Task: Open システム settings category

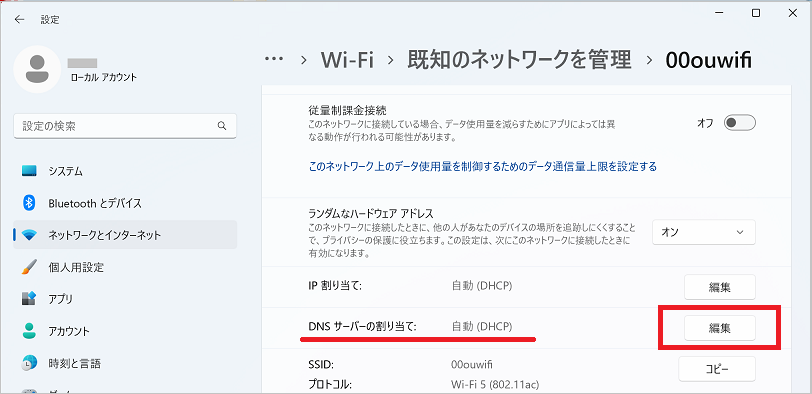Action: click(125, 171)
